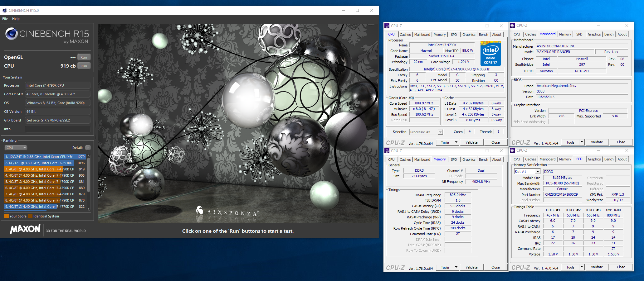Maximize the Cinebench window
The width and height of the screenshot is (644, 281).
coord(357,10)
